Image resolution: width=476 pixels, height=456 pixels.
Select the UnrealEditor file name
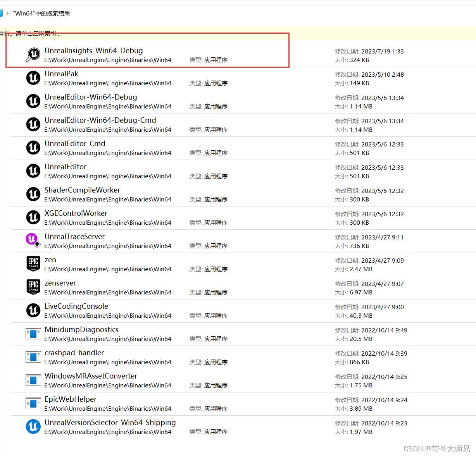coord(66,167)
